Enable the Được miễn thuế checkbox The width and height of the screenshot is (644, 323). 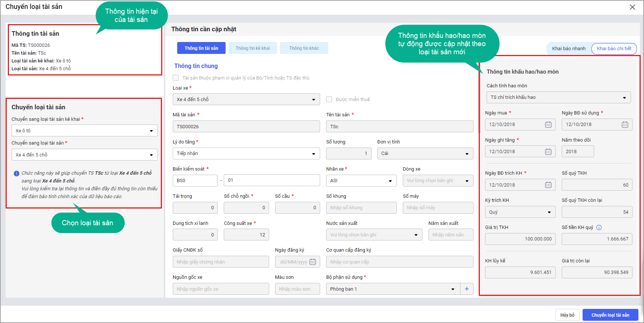point(329,99)
